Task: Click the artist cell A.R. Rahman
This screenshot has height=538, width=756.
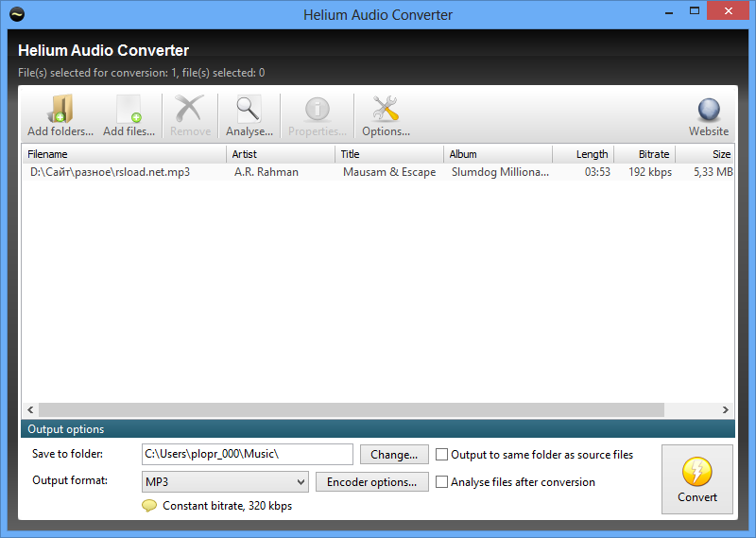Action: tap(266, 172)
